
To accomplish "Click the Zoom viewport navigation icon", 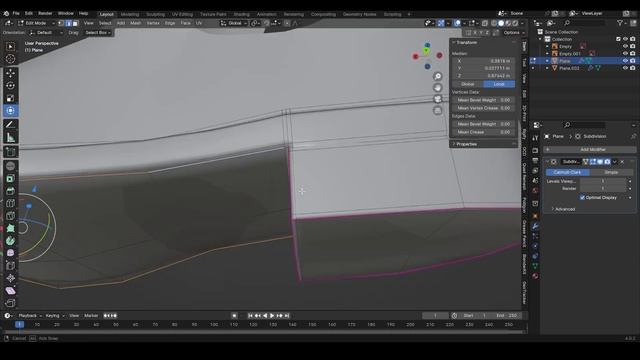I will pyautogui.click(x=438, y=76).
